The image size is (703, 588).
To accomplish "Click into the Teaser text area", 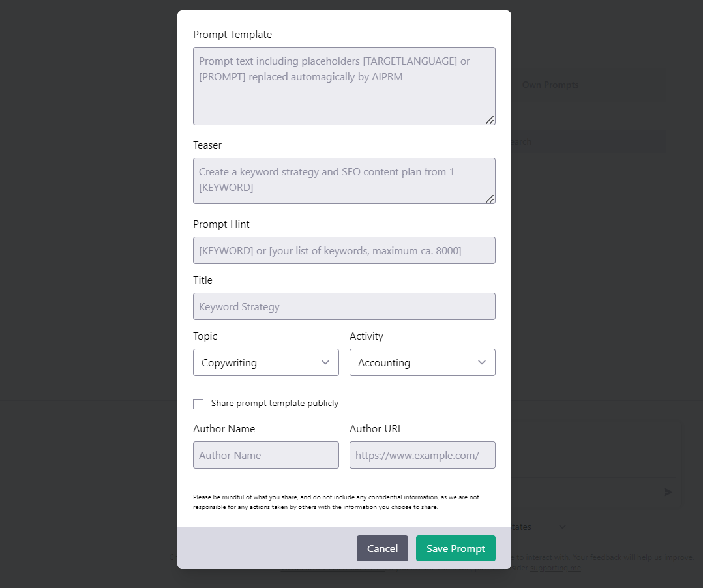I will [344, 181].
